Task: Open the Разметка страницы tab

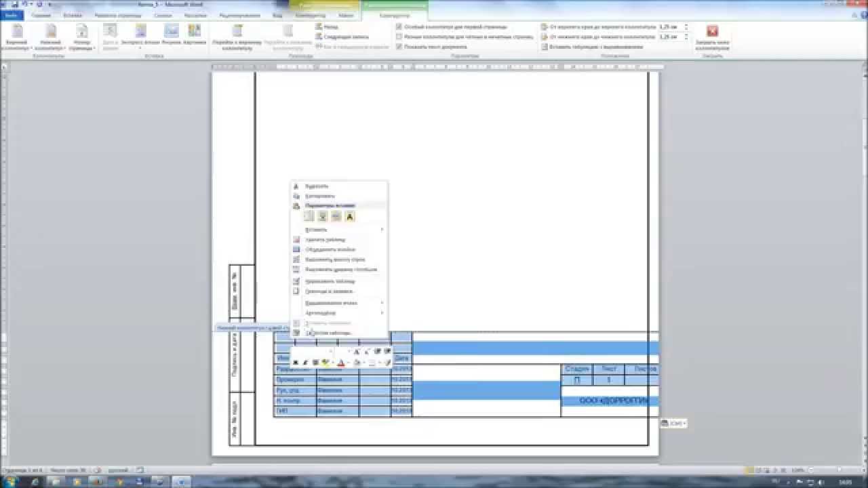Action: (118, 15)
